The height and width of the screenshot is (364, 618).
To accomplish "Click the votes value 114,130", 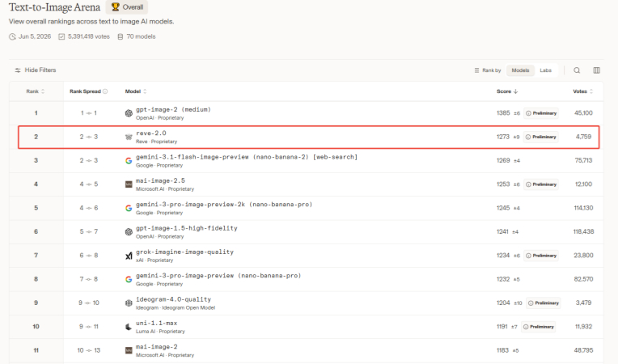I will [583, 208].
